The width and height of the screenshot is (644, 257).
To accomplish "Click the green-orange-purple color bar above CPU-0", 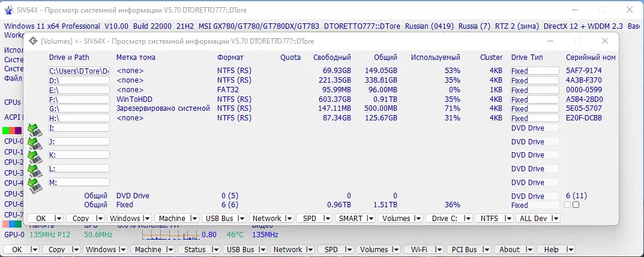I will 12,131.
